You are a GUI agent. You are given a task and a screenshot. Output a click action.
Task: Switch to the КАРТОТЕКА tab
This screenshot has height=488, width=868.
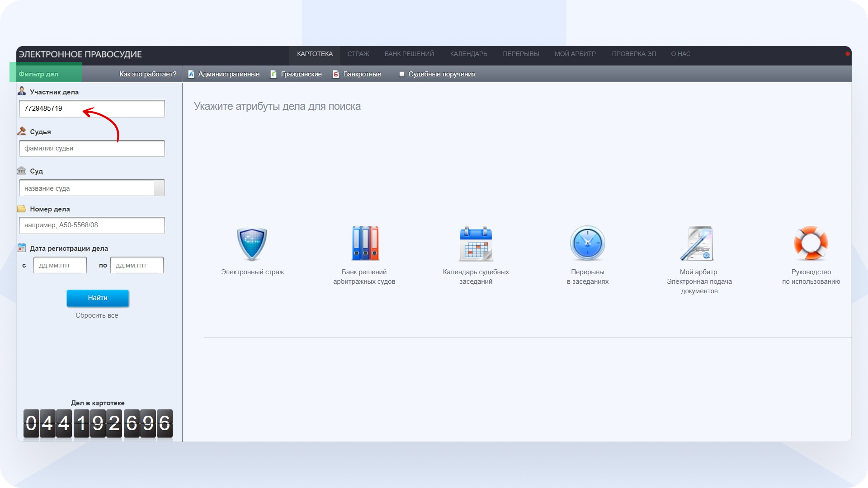315,54
